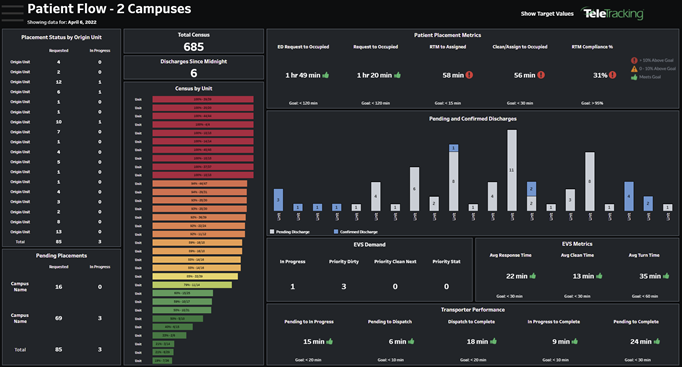Click thumbs-up icon beside 24 min metric
This screenshot has width=682, height=367.
coord(656,341)
